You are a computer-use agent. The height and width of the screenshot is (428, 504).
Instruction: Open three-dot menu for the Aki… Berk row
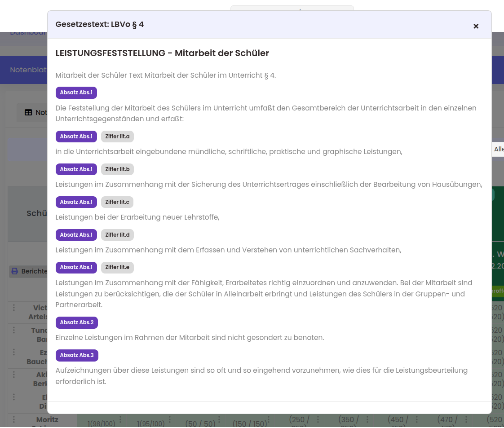(14, 375)
